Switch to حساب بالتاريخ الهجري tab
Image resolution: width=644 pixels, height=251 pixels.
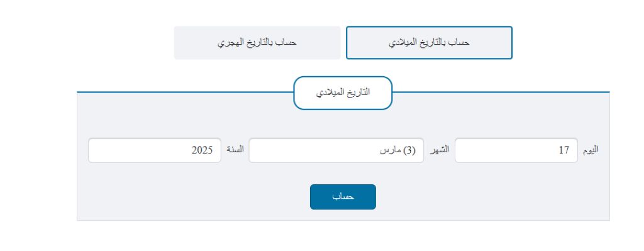pos(257,43)
